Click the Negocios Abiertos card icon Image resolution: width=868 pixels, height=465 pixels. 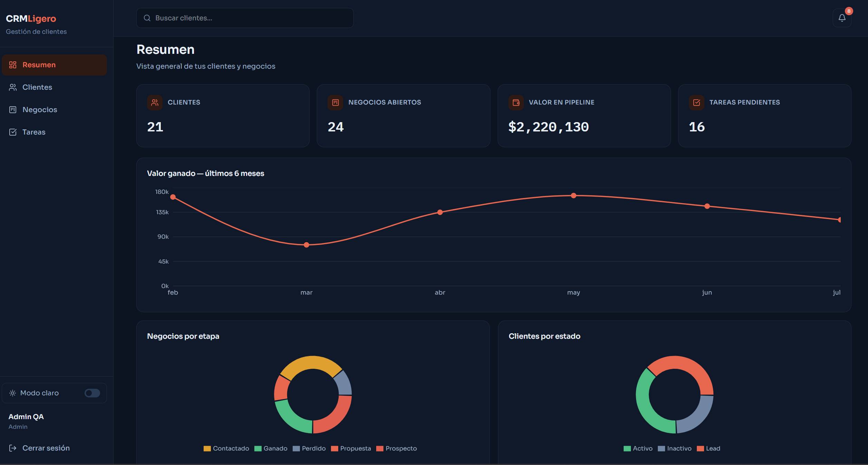point(335,102)
